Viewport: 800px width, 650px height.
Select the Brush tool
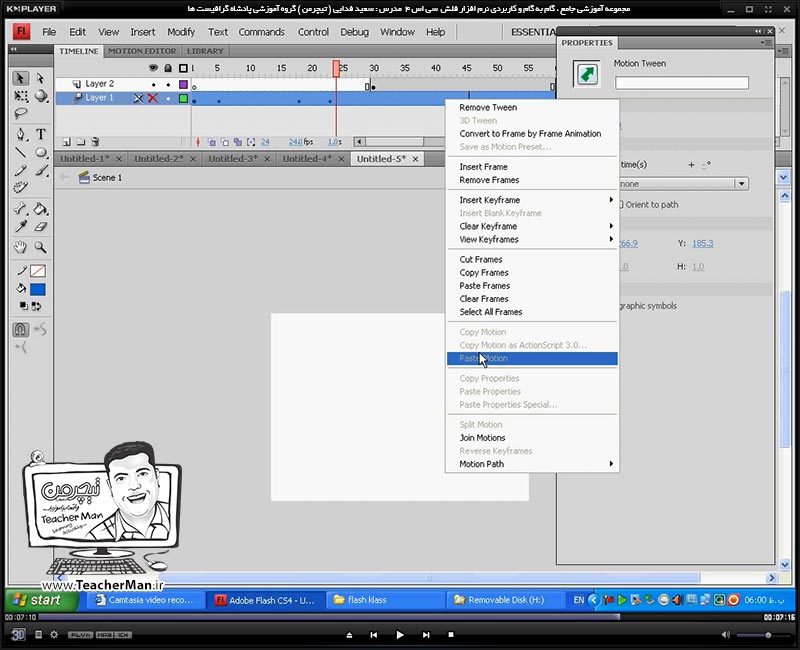point(41,170)
